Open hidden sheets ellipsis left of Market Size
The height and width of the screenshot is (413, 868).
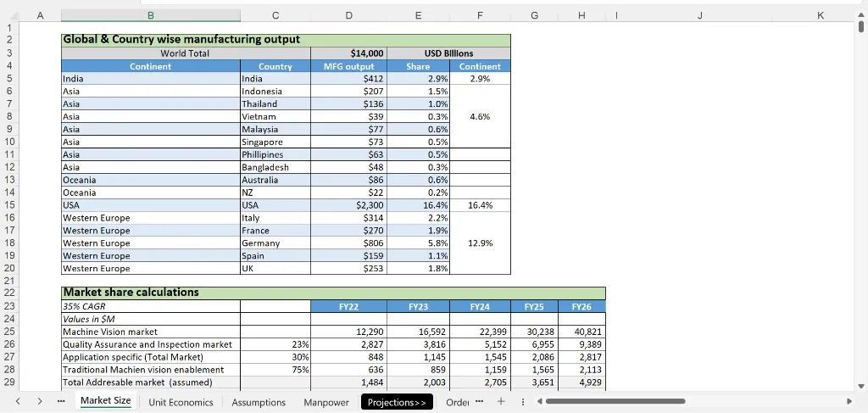[61, 401]
